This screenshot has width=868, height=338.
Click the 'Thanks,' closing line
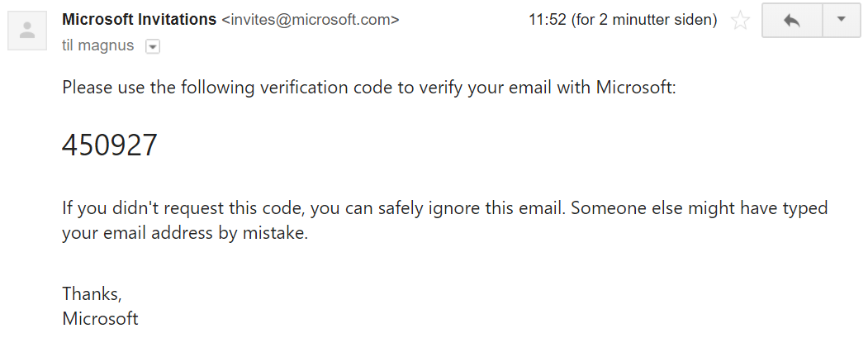(92, 293)
